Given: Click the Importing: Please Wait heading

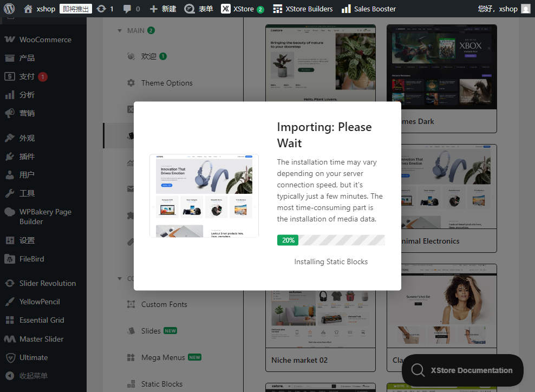Looking at the screenshot, I should click(324, 135).
